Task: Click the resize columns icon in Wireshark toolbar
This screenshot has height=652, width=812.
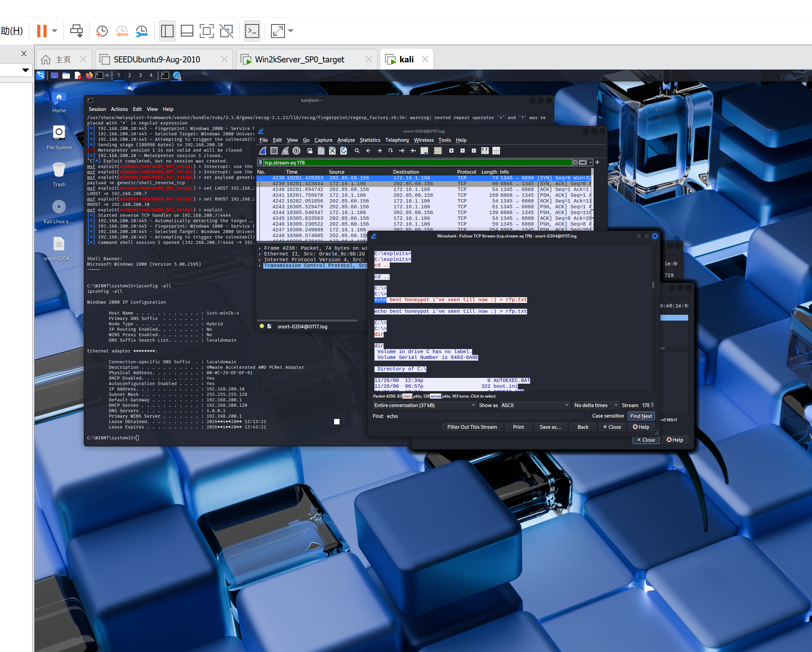Action: coord(485,151)
